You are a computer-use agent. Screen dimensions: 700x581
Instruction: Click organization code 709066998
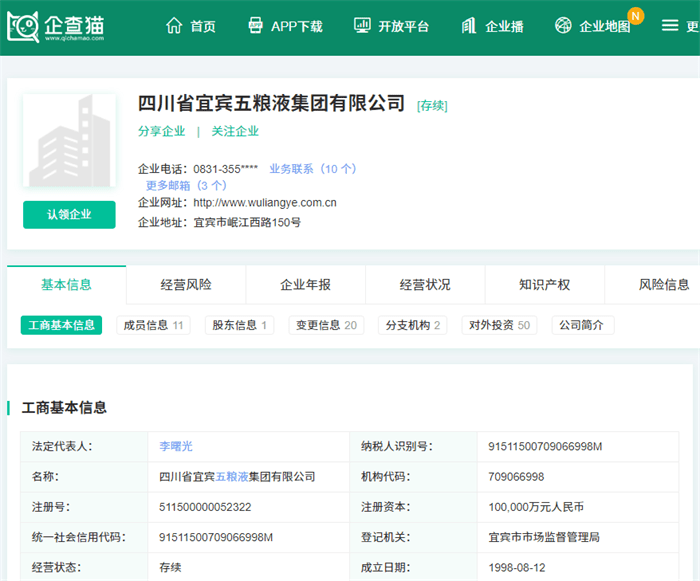click(516, 477)
